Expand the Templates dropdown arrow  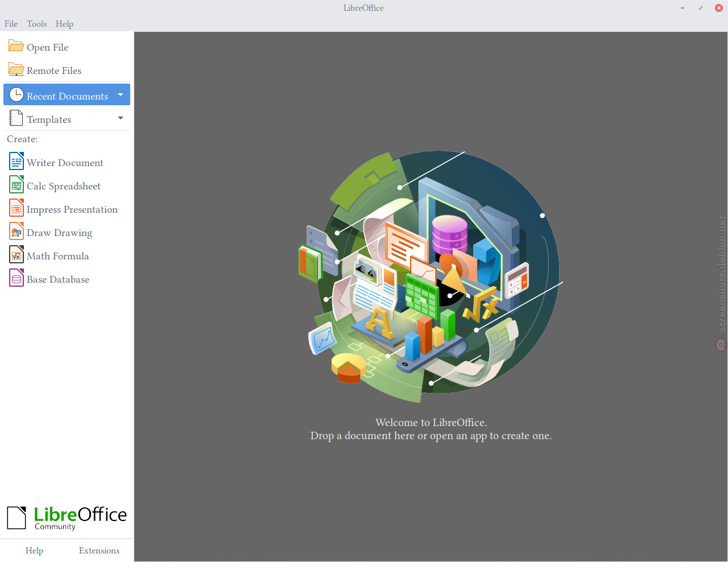(121, 118)
